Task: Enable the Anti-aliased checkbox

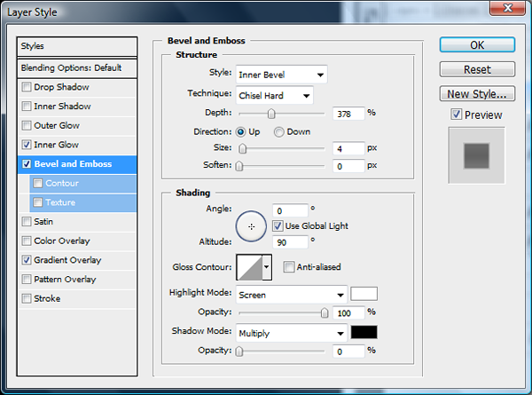Action: 288,266
